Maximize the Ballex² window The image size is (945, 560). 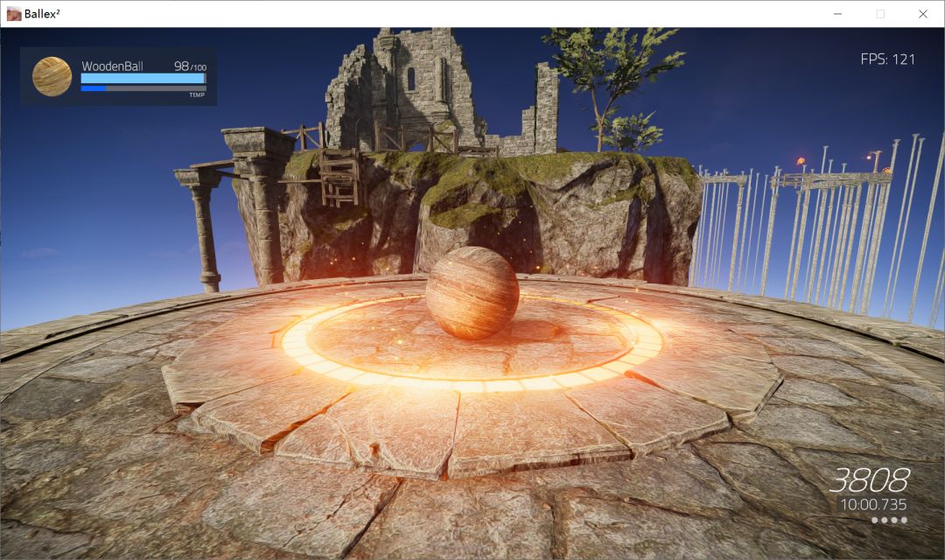(880, 13)
